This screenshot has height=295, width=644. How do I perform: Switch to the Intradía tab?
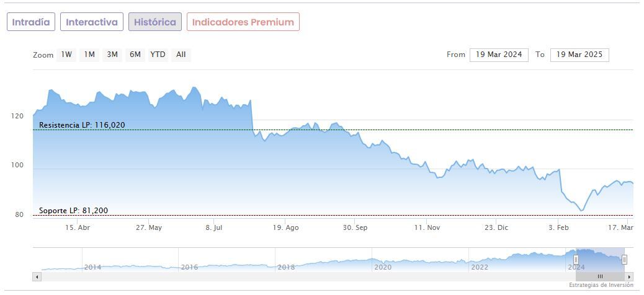(x=31, y=22)
